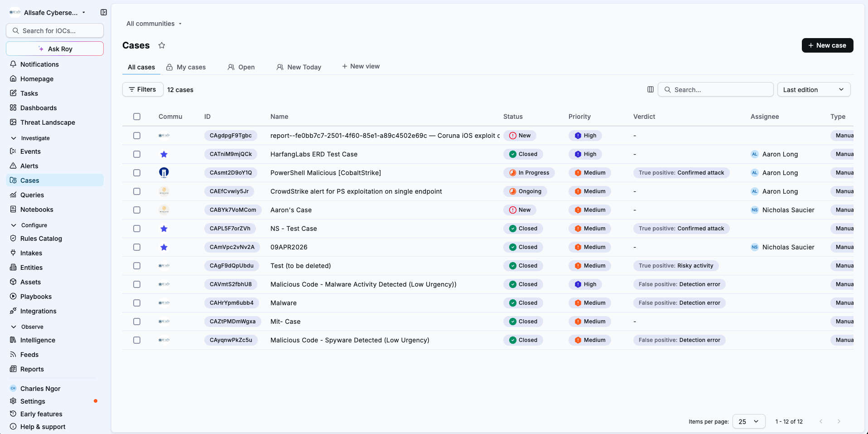Switch to My cases tab

pyautogui.click(x=186, y=67)
